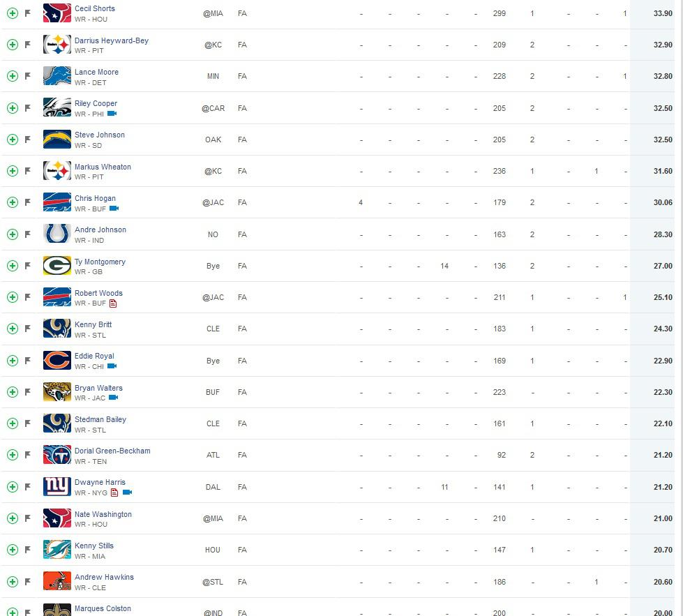This screenshot has height=616, width=683.
Task: Open the Markus Wheaton player link
Action: pos(103,167)
